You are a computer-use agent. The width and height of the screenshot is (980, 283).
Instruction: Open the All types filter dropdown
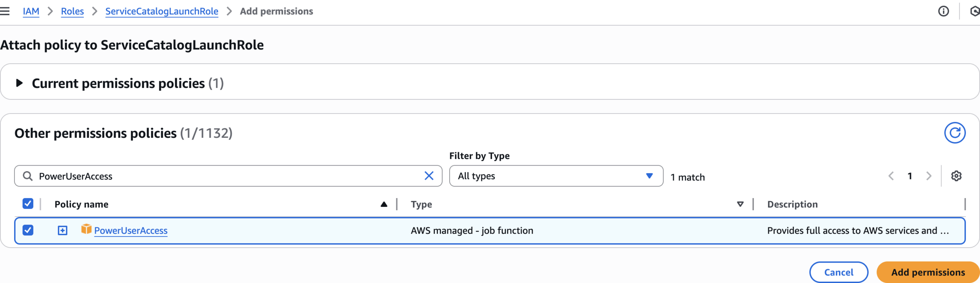556,176
